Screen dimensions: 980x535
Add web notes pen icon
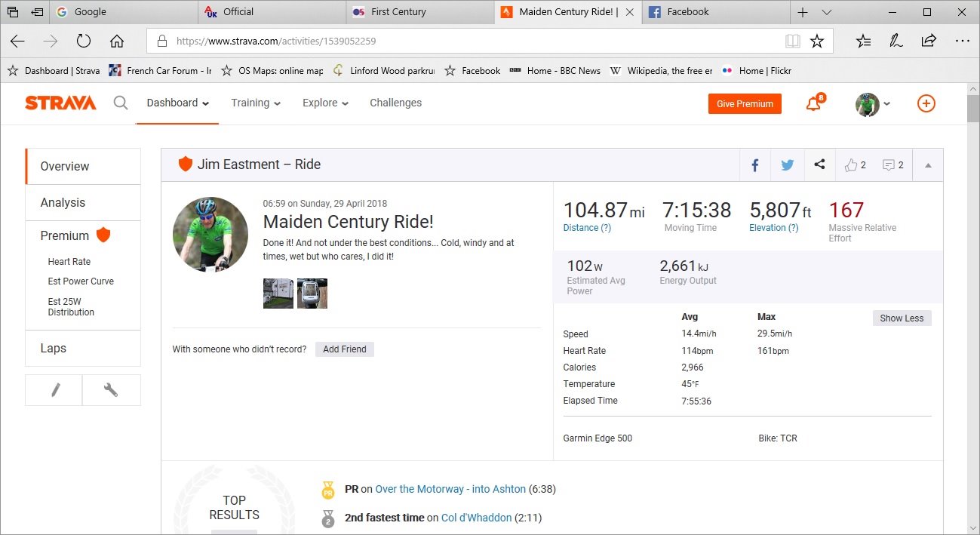coord(896,42)
